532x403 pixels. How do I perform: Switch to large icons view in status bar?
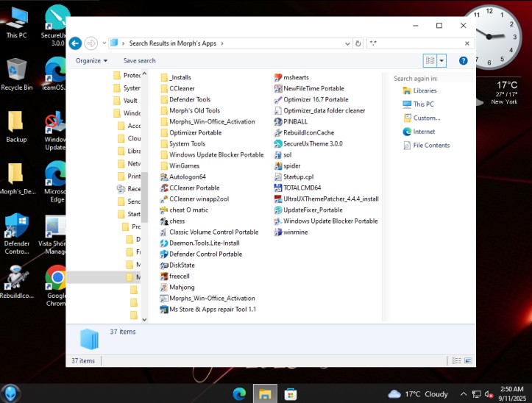pos(468,360)
